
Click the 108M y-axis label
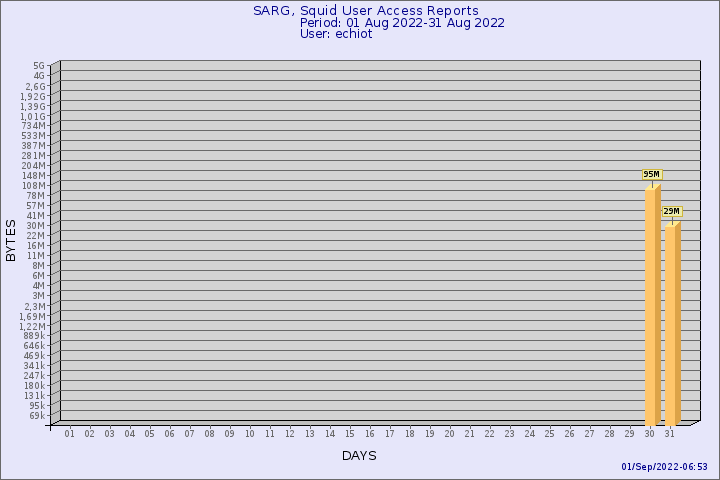click(x=34, y=186)
